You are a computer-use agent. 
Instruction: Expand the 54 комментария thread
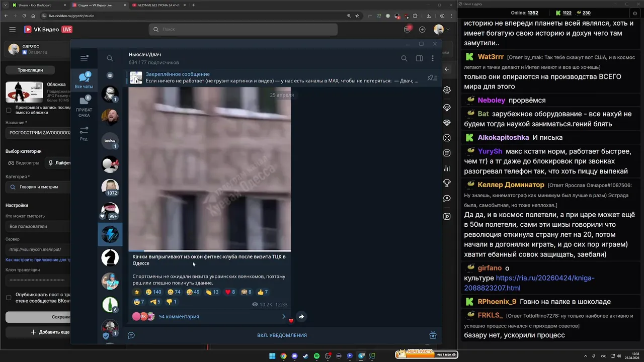pos(208,317)
